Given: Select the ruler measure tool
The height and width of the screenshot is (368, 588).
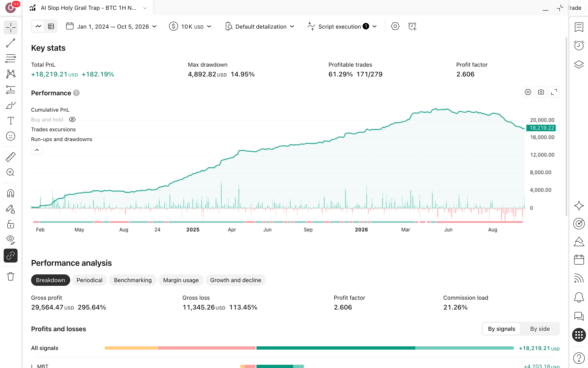Looking at the screenshot, I should point(10,157).
